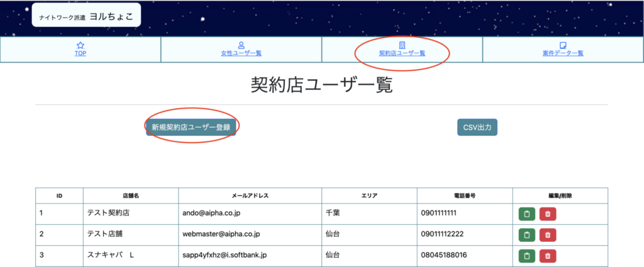Delete テスト店舗 with the red trash icon
The width and height of the screenshot is (644, 267).
coord(548,235)
